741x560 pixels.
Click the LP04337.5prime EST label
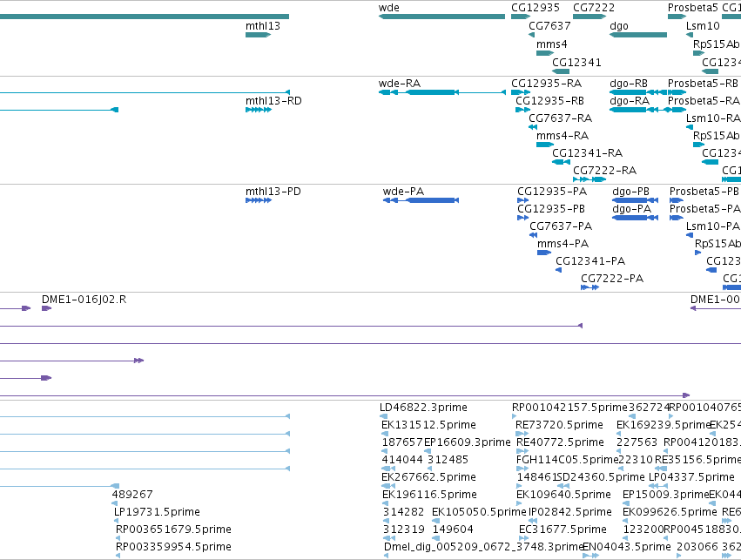(691, 477)
